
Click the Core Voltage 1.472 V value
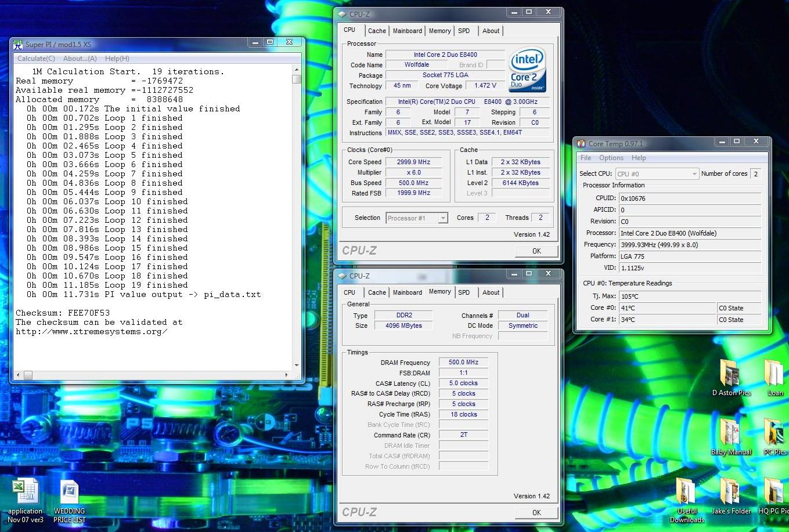tap(485, 85)
